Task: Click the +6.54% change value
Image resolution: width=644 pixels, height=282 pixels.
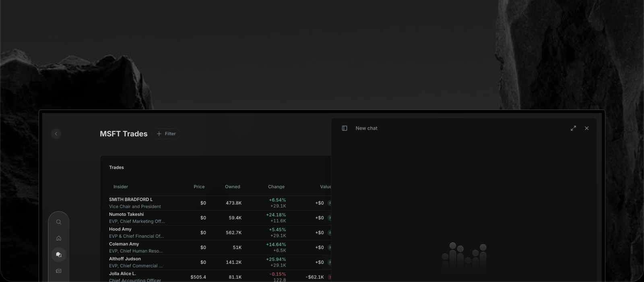Action: point(277,200)
